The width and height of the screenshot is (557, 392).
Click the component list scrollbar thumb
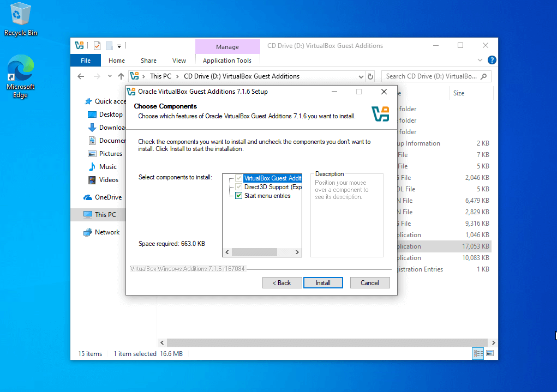click(x=254, y=252)
